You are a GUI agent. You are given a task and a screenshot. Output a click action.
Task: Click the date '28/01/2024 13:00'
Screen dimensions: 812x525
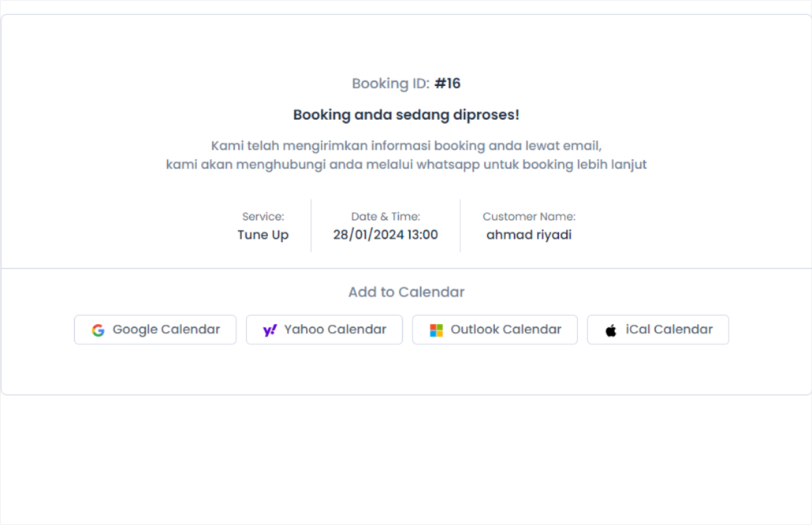386,234
